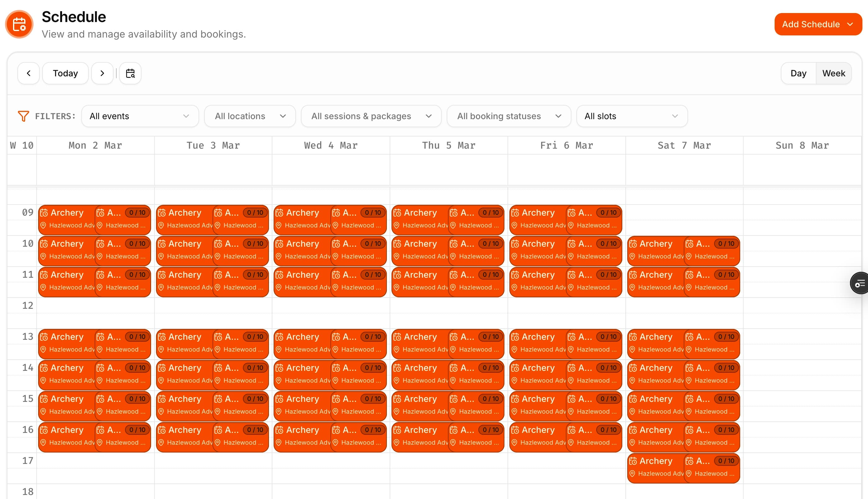Screen dimensions: 868x499
Task: Click the Add Schedule button
Action: click(818, 24)
